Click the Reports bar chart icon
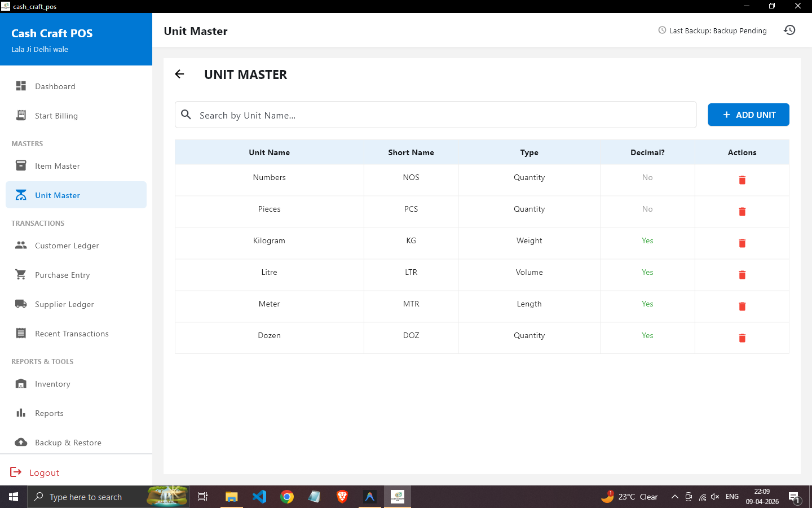The image size is (812, 508). pos(21,413)
